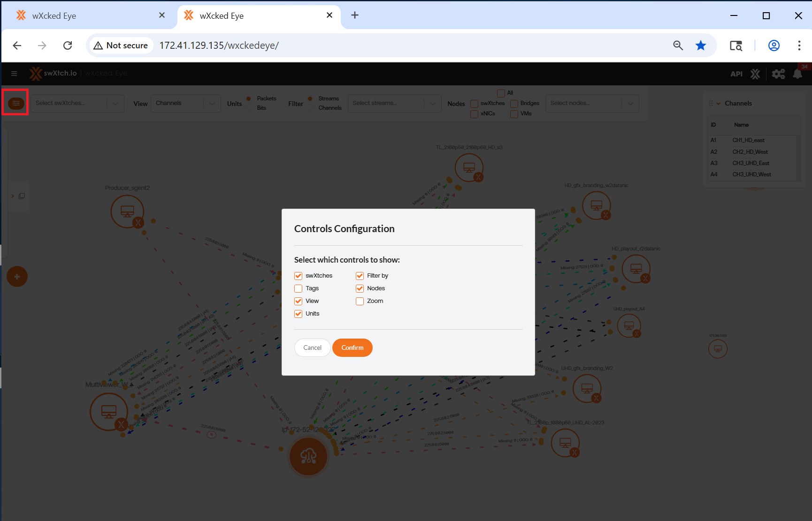The height and width of the screenshot is (521, 812).
Task: Click the swXtch X logo icon beside API
Action: [x=755, y=74]
